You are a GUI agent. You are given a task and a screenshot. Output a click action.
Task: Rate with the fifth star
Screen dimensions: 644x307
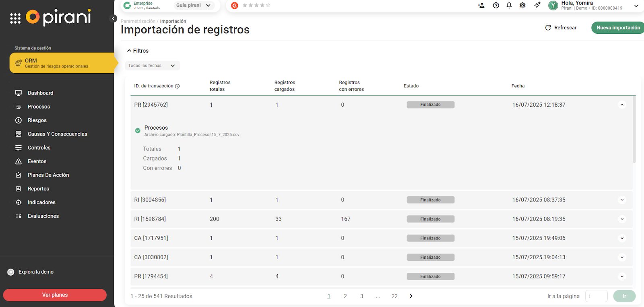(x=268, y=5)
